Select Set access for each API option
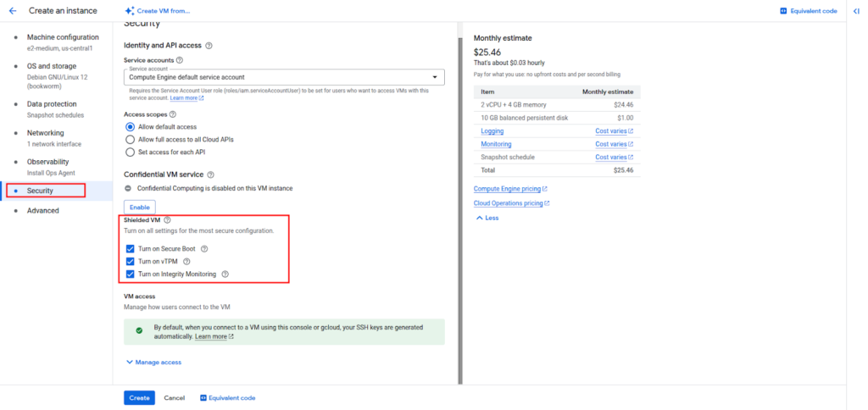This screenshot has width=868, height=410. click(x=130, y=152)
